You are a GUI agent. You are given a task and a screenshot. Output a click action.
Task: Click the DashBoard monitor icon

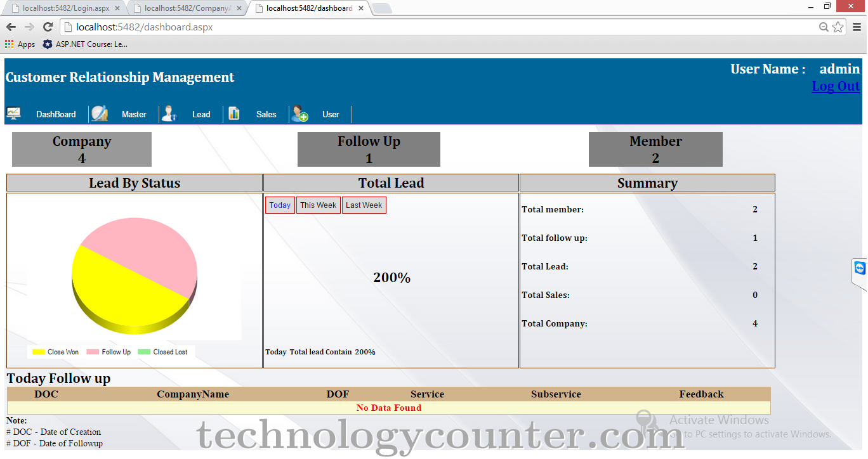click(13, 113)
